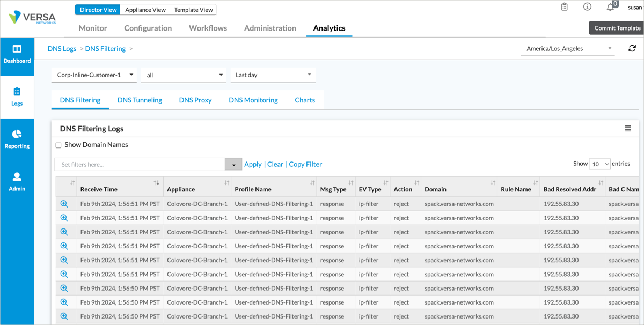Image resolution: width=644 pixels, height=325 pixels.
Task: Open the notifications bell icon
Action: point(610,7)
